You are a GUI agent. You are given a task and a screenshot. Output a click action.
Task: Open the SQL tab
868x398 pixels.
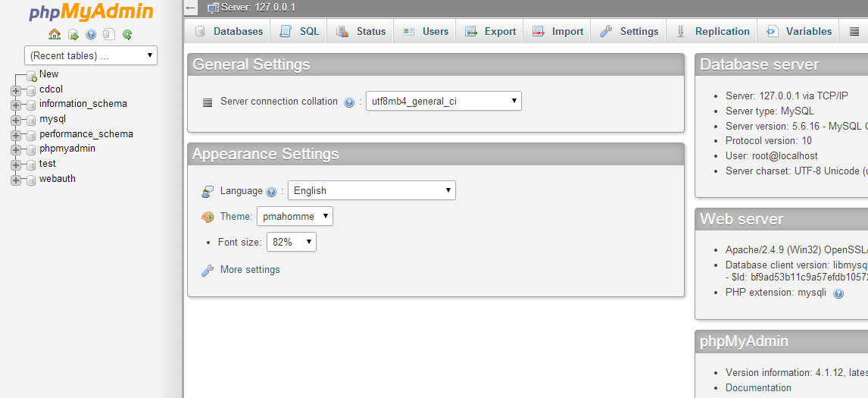(298, 32)
